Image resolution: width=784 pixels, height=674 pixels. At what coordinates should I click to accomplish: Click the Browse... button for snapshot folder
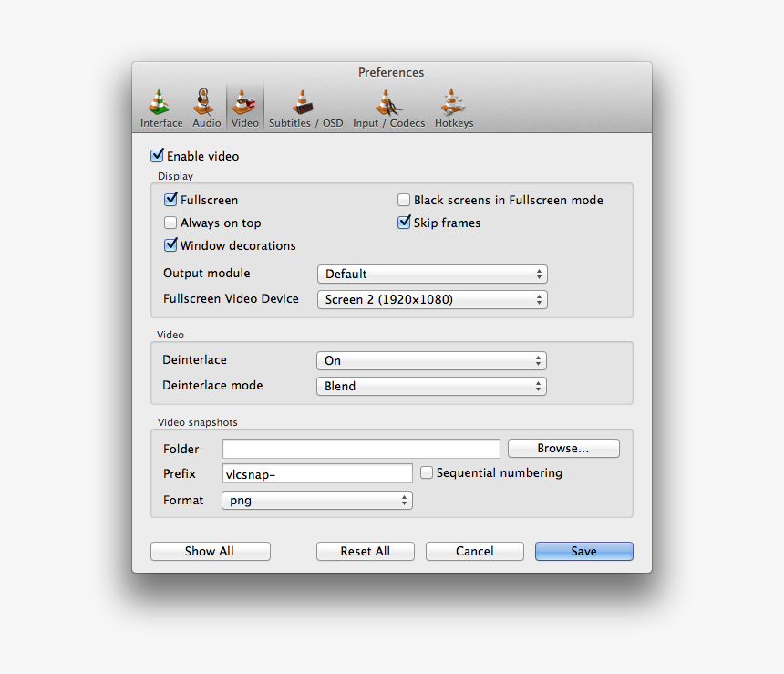tap(562, 449)
